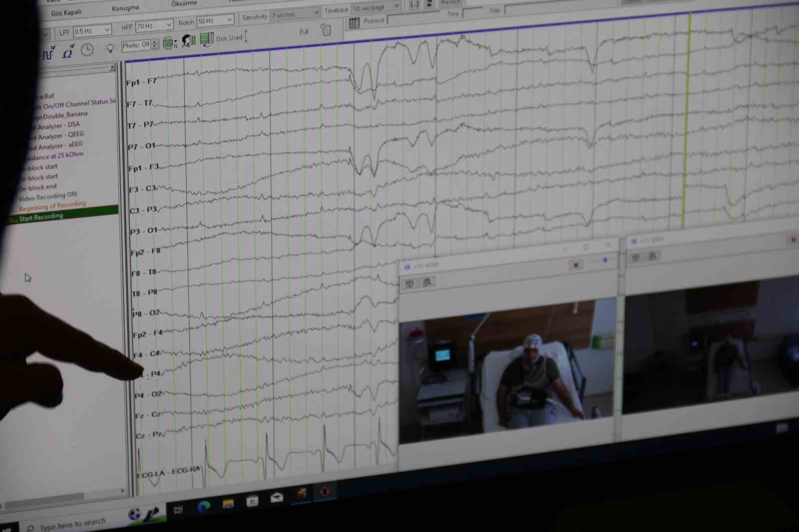The width and height of the screenshot is (799, 532).
Task: Click the patient bed video feed
Action: point(507,369)
